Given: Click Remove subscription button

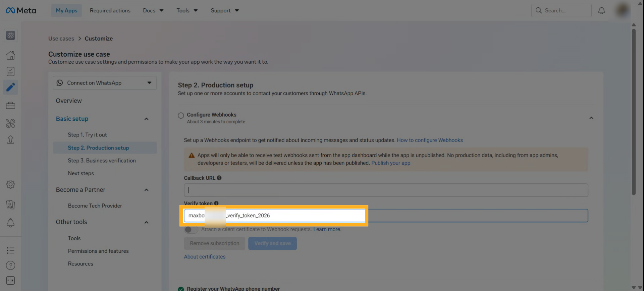Looking at the screenshot, I should click(x=215, y=243).
